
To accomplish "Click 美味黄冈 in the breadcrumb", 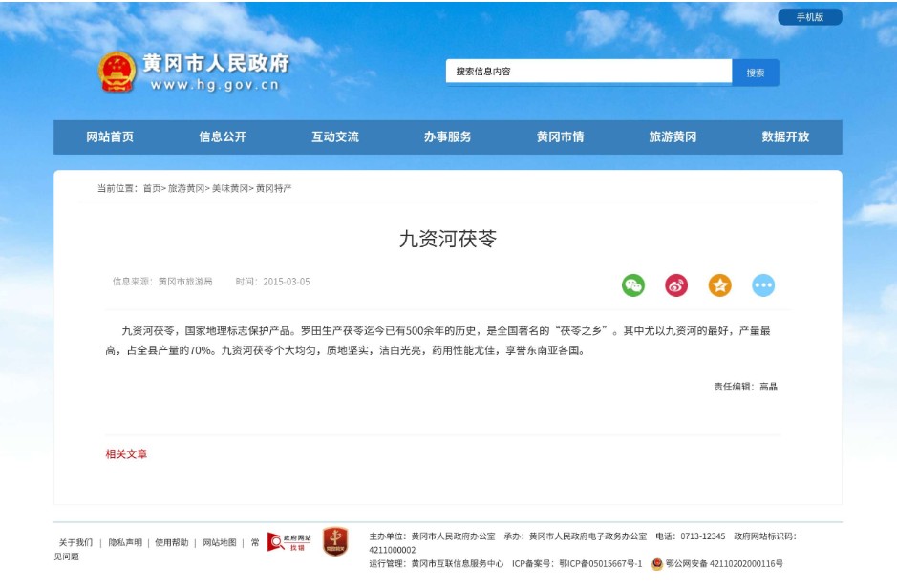I will coord(229,189).
